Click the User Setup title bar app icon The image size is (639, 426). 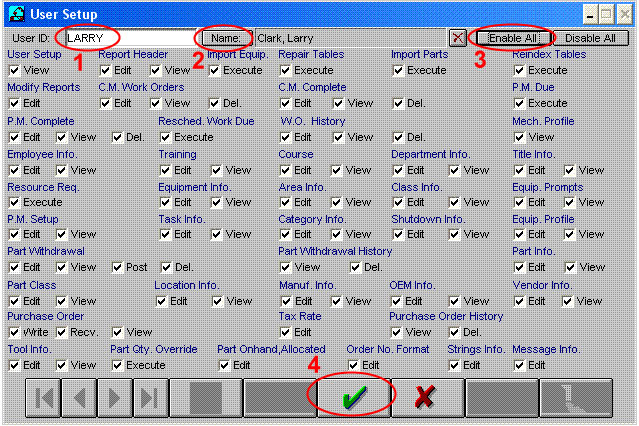click(17, 14)
